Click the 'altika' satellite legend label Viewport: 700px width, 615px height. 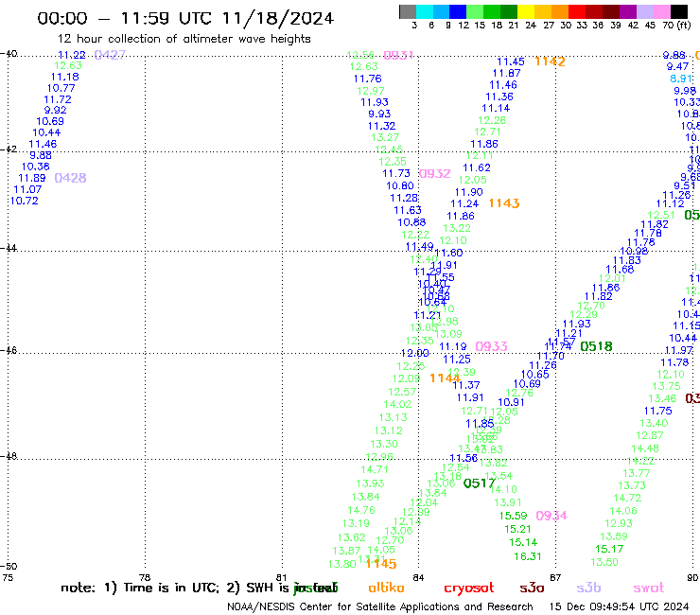[386, 588]
